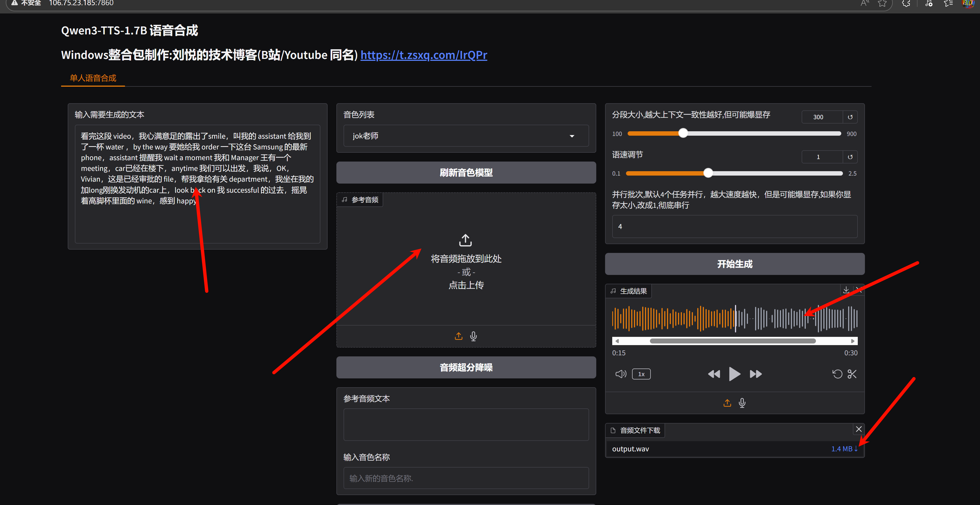The width and height of the screenshot is (980, 505).
Task: Toggle 1x playback speed button
Action: coord(641,374)
